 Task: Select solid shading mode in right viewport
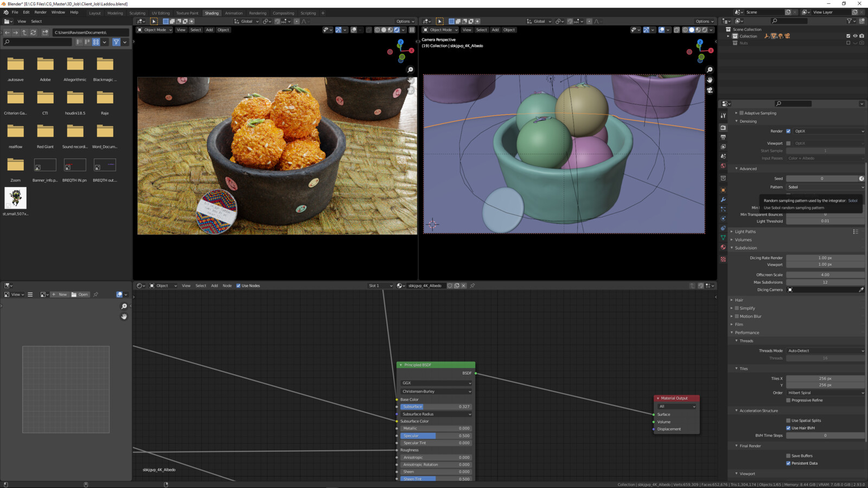click(692, 30)
